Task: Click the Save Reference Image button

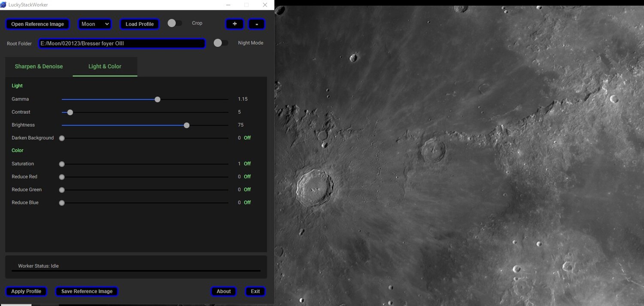Action: 87,291
